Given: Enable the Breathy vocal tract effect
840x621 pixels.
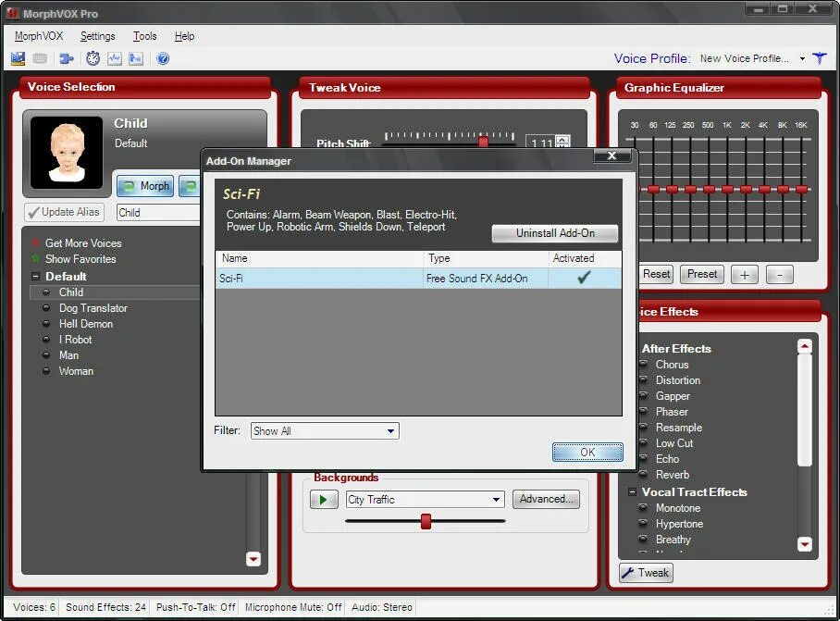Looking at the screenshot, I should pos(644,539).
